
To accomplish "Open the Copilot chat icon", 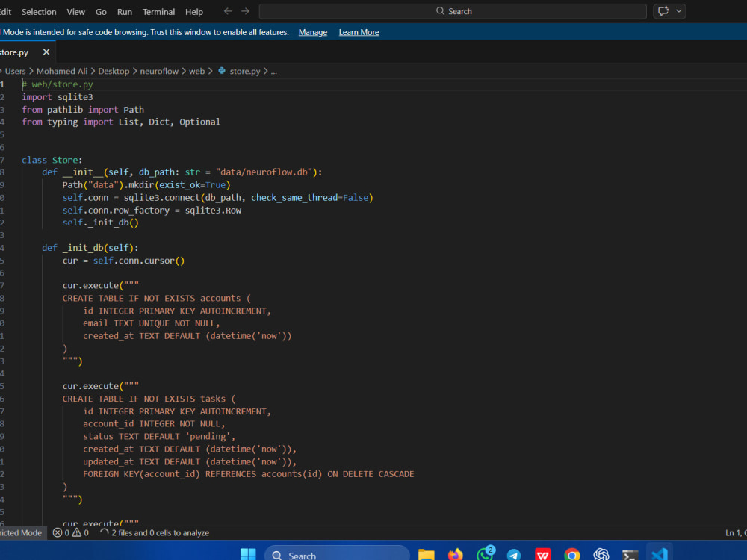I will pyautogui.click(x=663, y=11).
